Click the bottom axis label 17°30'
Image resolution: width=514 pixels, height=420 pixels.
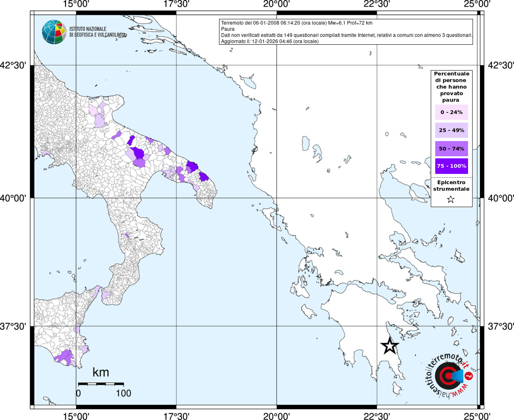coord(176,416)
